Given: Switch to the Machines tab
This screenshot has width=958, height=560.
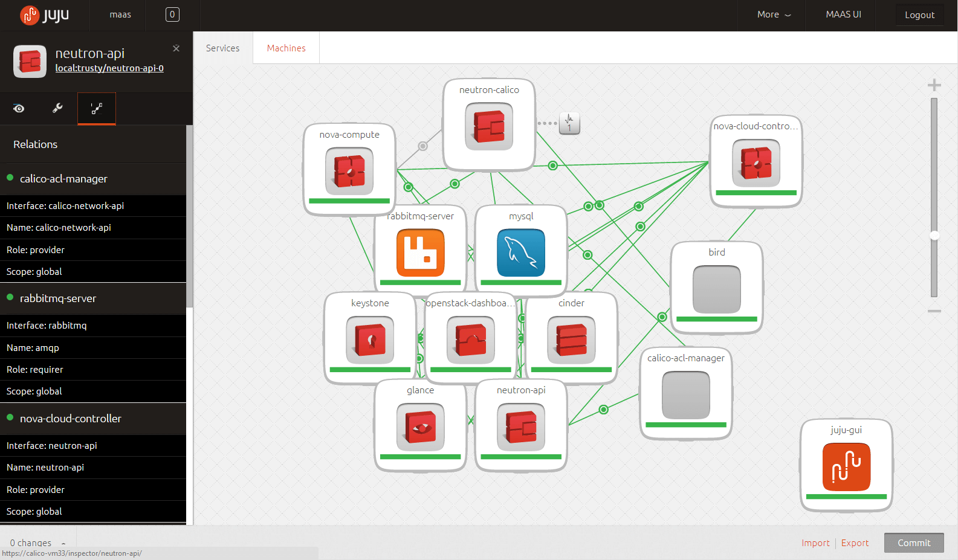Looking at the screenshot, I should tap(286, 48).
